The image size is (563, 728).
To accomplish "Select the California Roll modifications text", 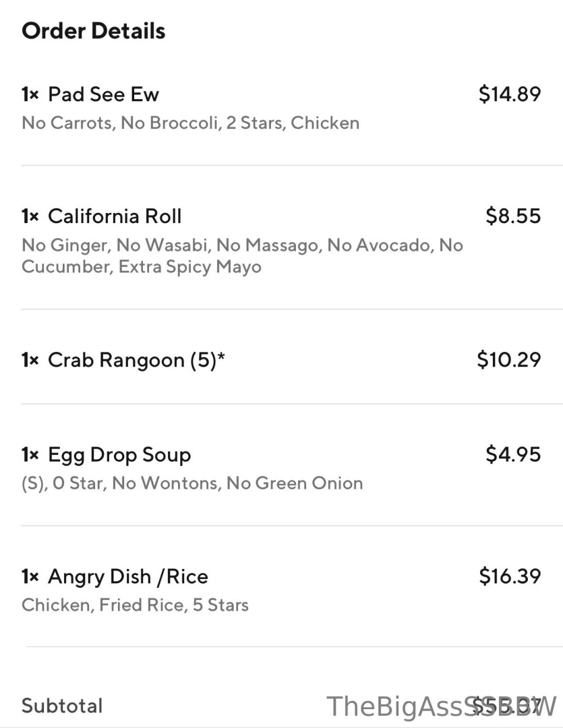I will tap(241, 255).
